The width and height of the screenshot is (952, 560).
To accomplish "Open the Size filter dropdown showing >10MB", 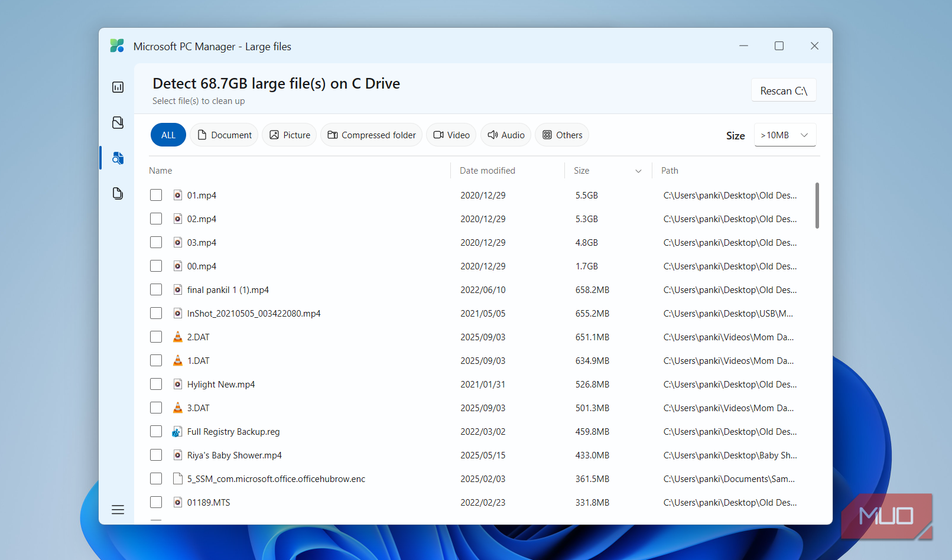I will tap(785, 135).
